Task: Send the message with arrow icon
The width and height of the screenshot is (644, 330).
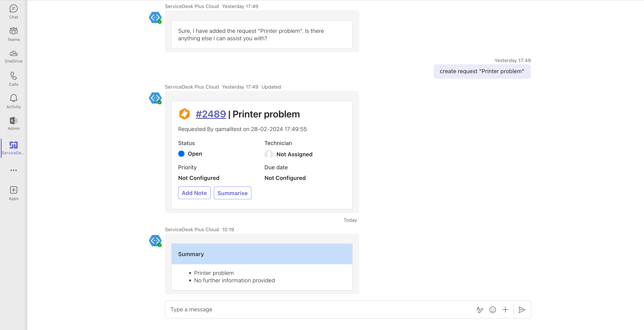Action: point(522,310)
